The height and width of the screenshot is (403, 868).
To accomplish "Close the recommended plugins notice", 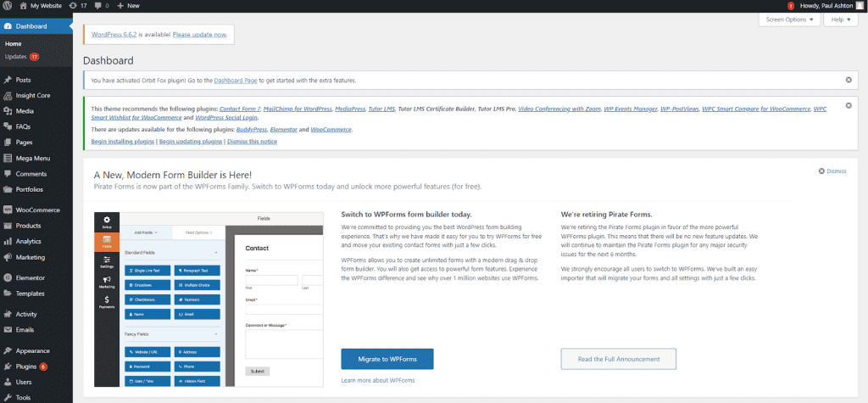I will click(x=849, y=106).
